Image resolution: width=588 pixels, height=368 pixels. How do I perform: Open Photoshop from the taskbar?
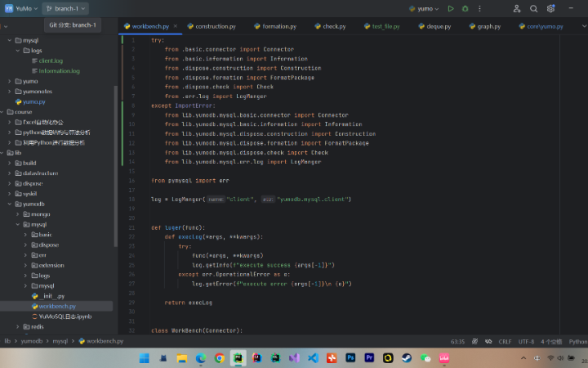coord(350,358)
